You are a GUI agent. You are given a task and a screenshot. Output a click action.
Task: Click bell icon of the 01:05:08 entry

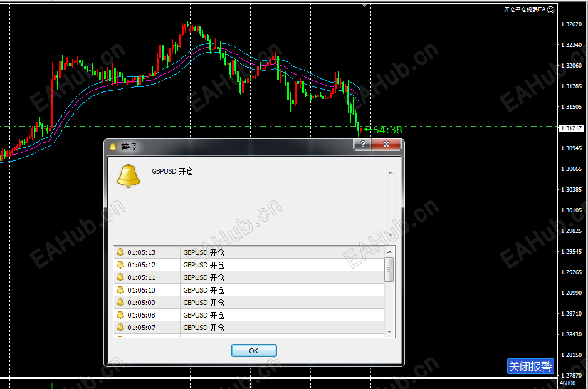point(120,315)
